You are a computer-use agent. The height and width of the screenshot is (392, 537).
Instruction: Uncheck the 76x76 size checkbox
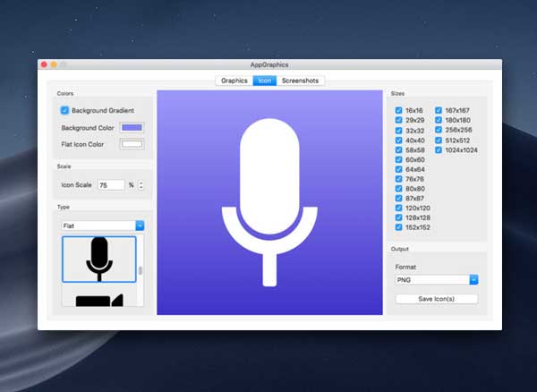tap(398, 179)
